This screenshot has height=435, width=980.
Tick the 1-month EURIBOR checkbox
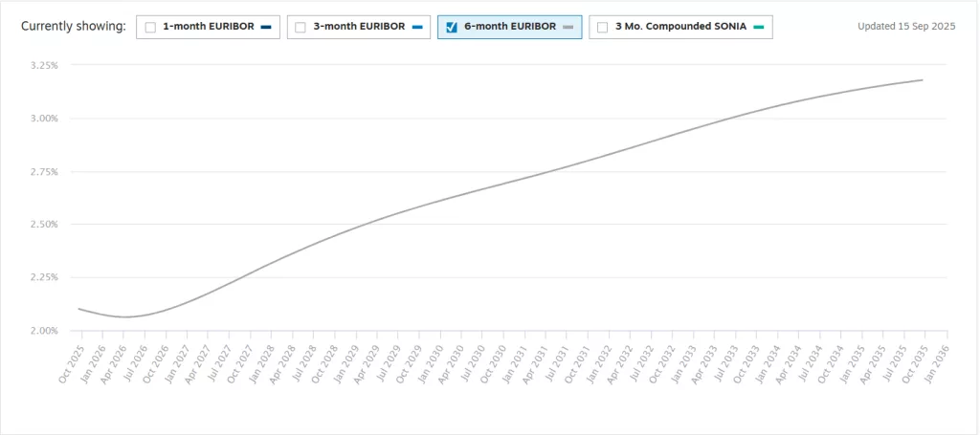click(150, 28)
